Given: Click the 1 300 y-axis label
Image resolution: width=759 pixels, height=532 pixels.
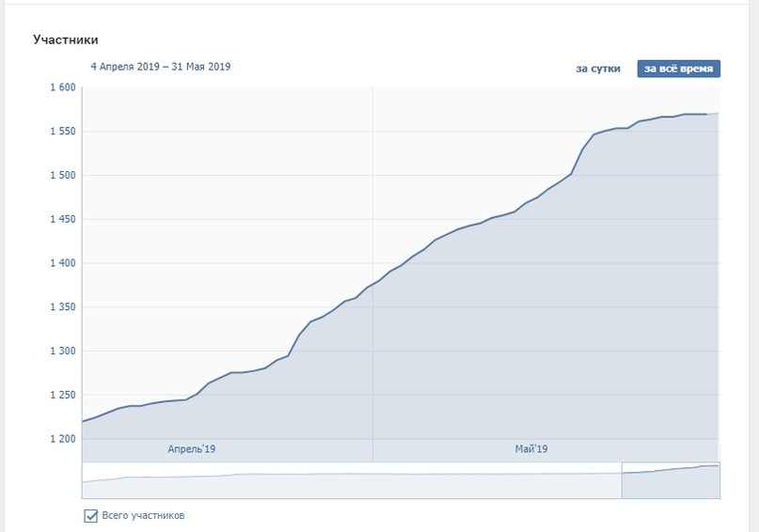Looking at the screenshot, I should 62,352.
